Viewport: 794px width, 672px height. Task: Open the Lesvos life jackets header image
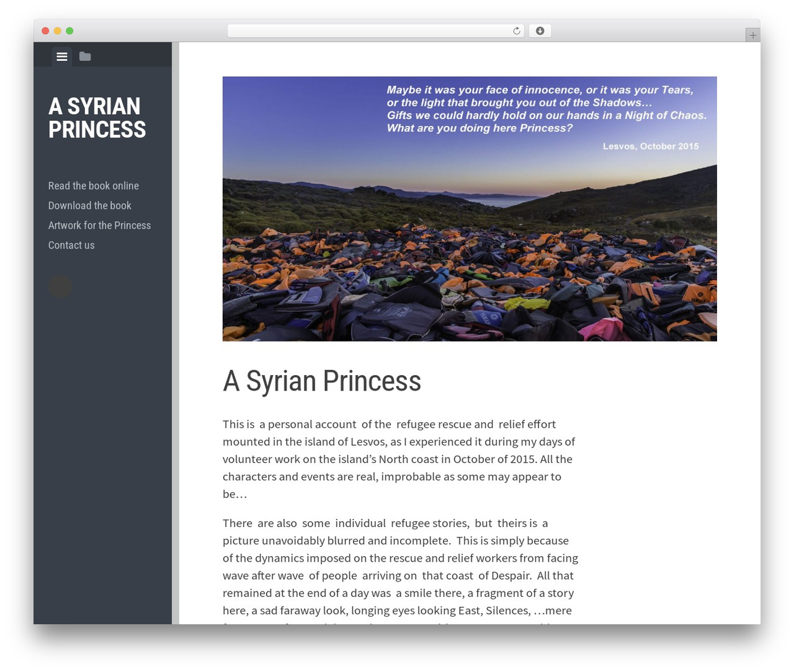[x=470, y=209]
